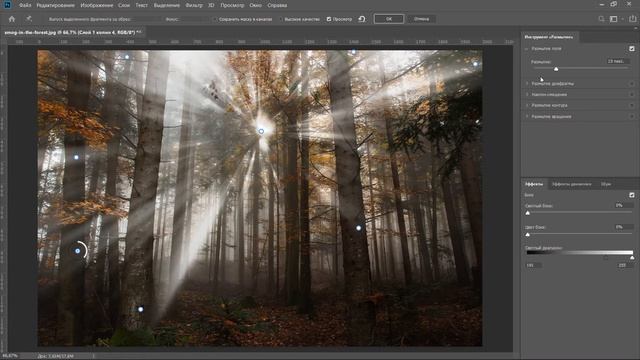The image size is (640, 360).
Task: Open the Справка menu
Action: [x=277, y=5]
